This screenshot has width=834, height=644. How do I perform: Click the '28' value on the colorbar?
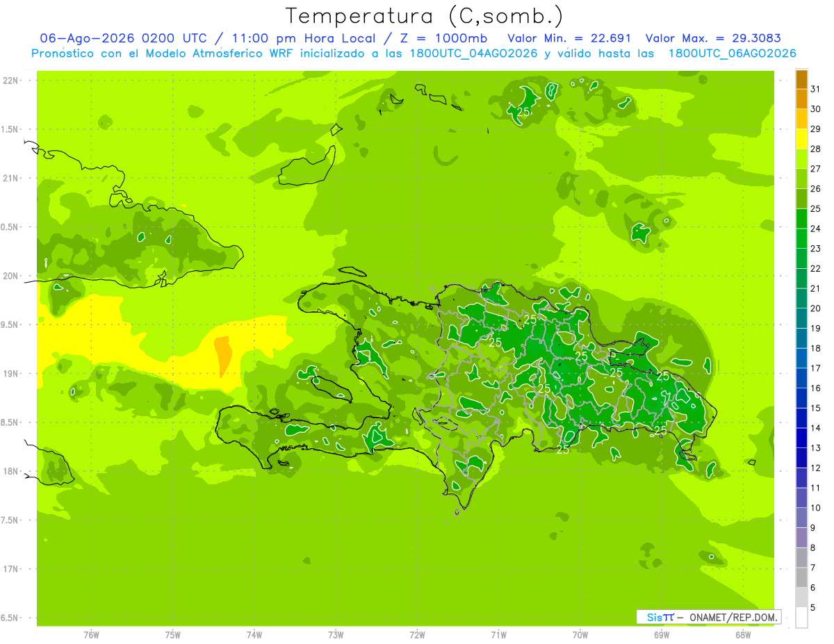click(816, 149)
